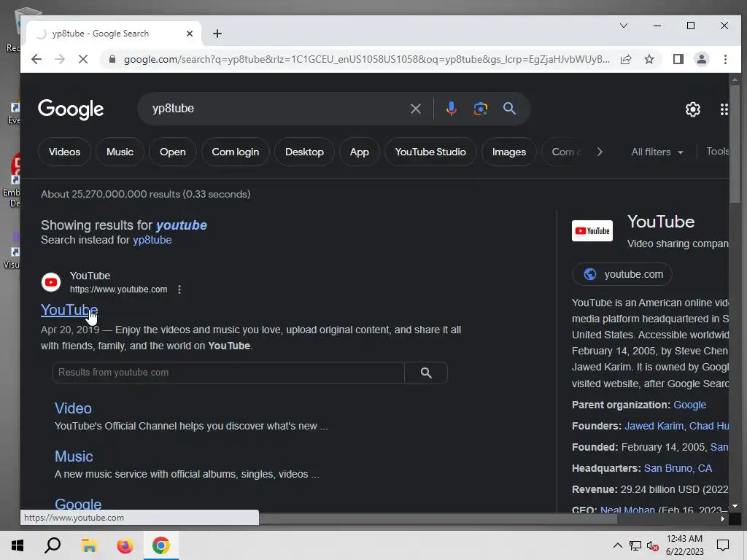Select the YouTube Studio filter chip
The image size is (747, 560).
point(430,152)
